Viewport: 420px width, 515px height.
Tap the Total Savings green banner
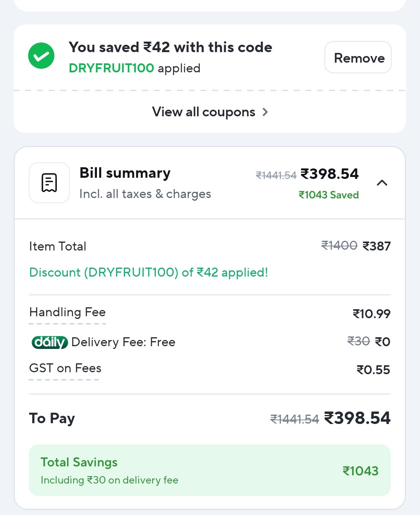click(x=209, y=470)
